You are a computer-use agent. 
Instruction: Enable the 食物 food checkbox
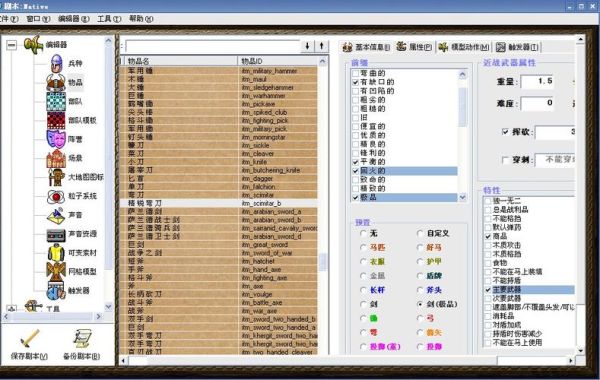click(488, 263)
